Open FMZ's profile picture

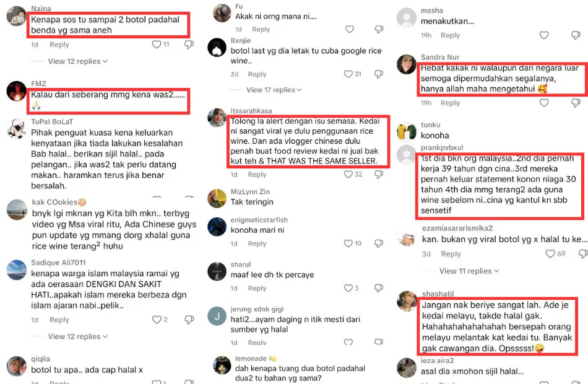point(17,91)
